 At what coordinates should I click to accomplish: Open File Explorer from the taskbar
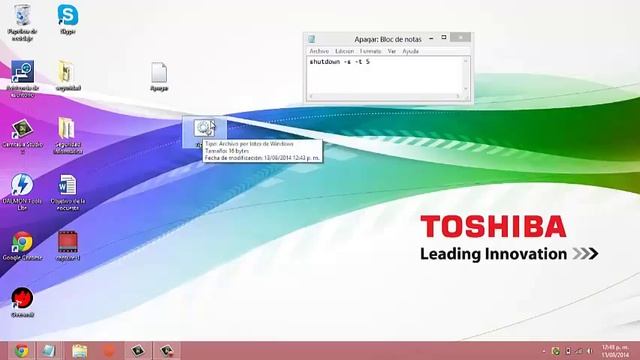coord(80,351)
